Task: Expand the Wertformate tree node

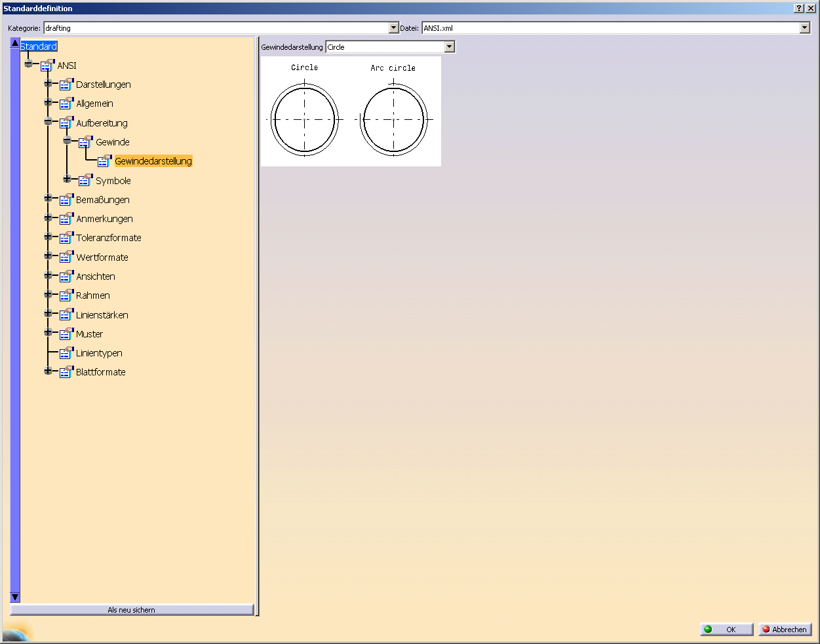Action: coord(48,256)
